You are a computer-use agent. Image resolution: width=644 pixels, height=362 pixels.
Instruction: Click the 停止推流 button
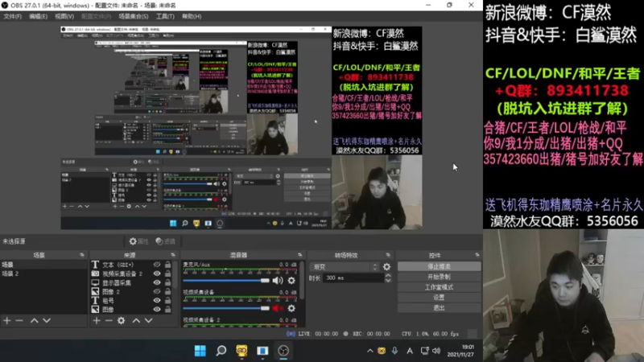pyautogui.click(x=439, y=267)
